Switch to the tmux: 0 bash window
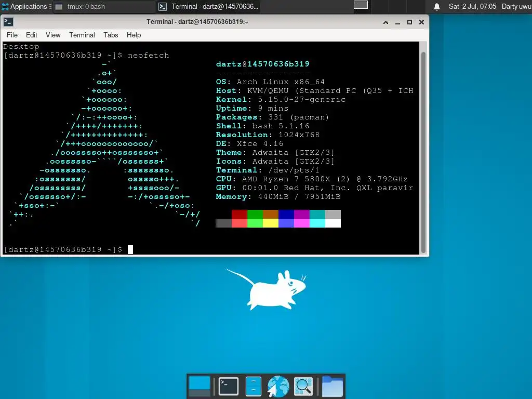This screenshot has height=399, width=532. pyautogui.click(x=103, y=6)
